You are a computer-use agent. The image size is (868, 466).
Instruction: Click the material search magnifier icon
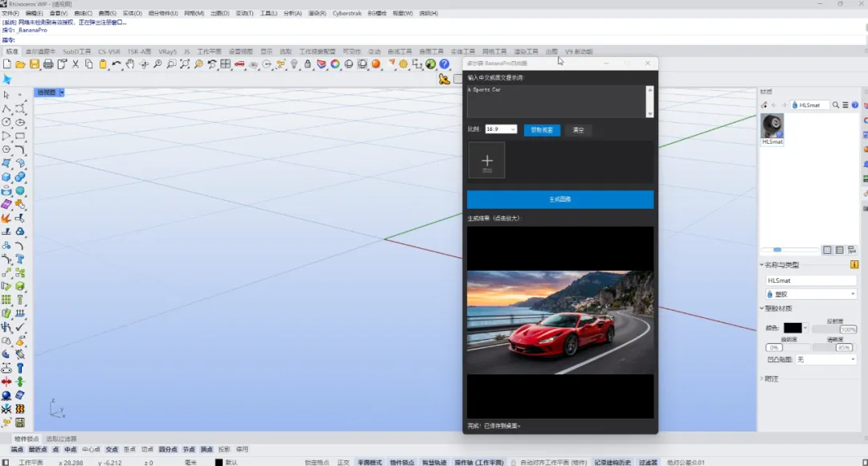(836, 105)
